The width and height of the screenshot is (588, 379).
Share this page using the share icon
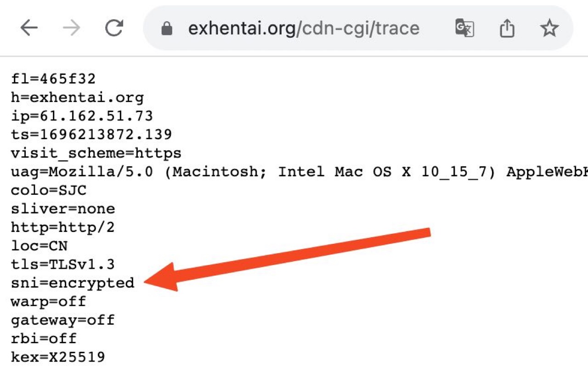click(507, 29)
